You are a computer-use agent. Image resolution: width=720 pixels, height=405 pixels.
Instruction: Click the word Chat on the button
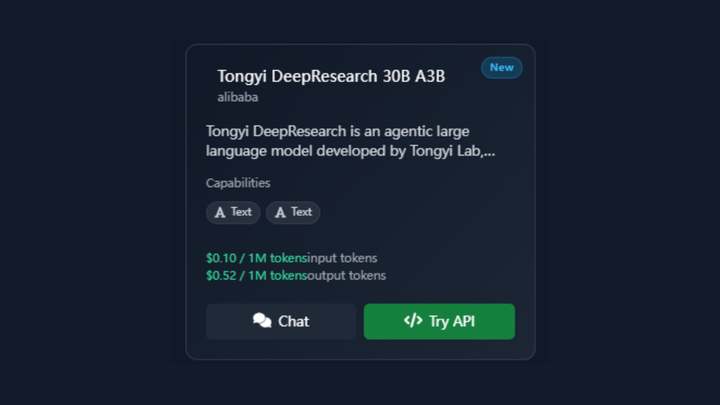tap(293, 321)
